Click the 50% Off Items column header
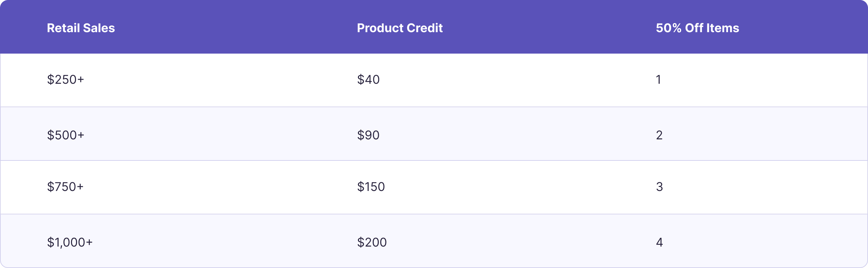Image resolution: width=868 pixels, height=268 pixels. click(697, 28)
